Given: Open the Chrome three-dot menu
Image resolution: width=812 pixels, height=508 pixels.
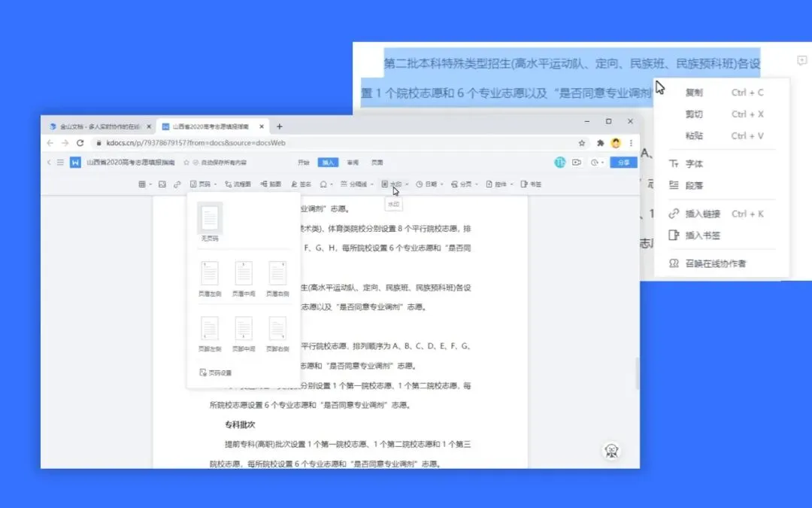Looking at the screenshot, I should click(x=631, y=143).
